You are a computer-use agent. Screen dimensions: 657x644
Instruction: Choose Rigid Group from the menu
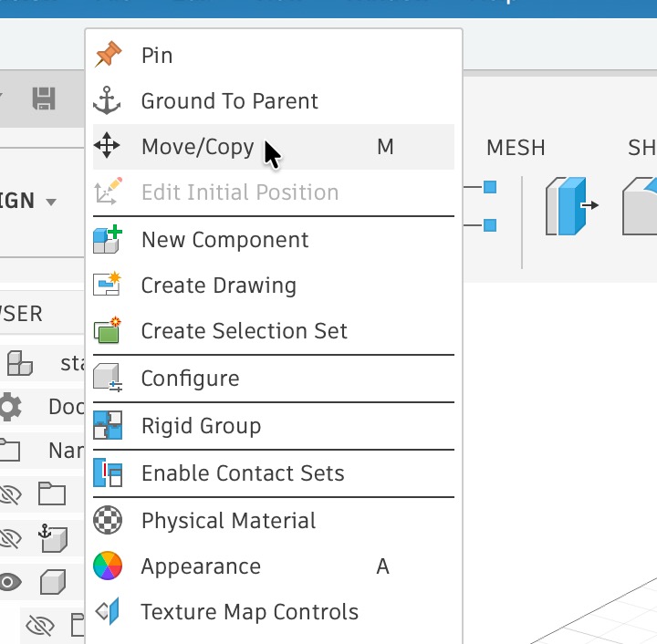coord(201,426)
